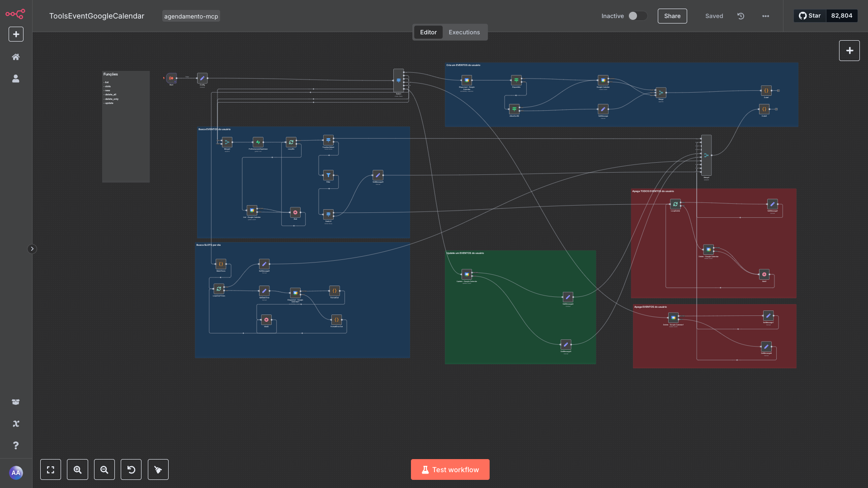Add new item via sidebar plus button
868x488 pixels.
[x=16, y=34]
